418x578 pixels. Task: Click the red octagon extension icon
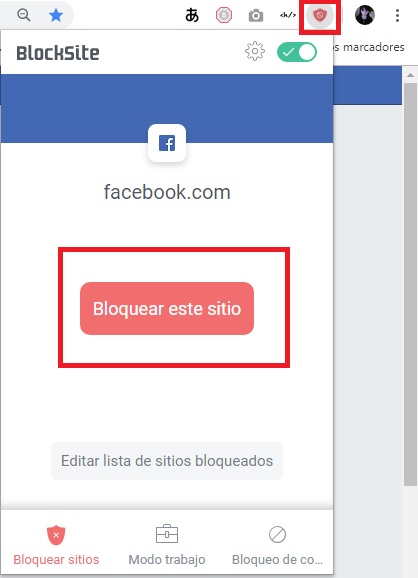click(224, 15)
